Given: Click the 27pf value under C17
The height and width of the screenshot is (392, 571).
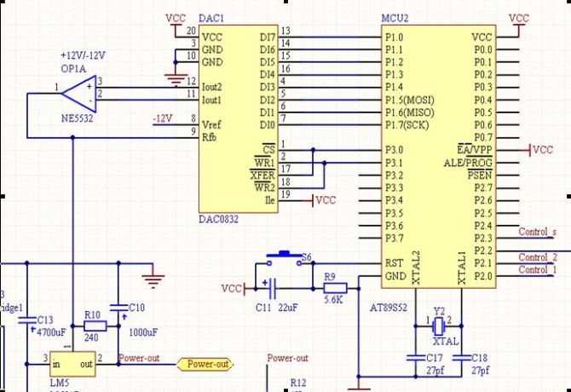Looking at the screenshot, I should [x=435, y=371].
